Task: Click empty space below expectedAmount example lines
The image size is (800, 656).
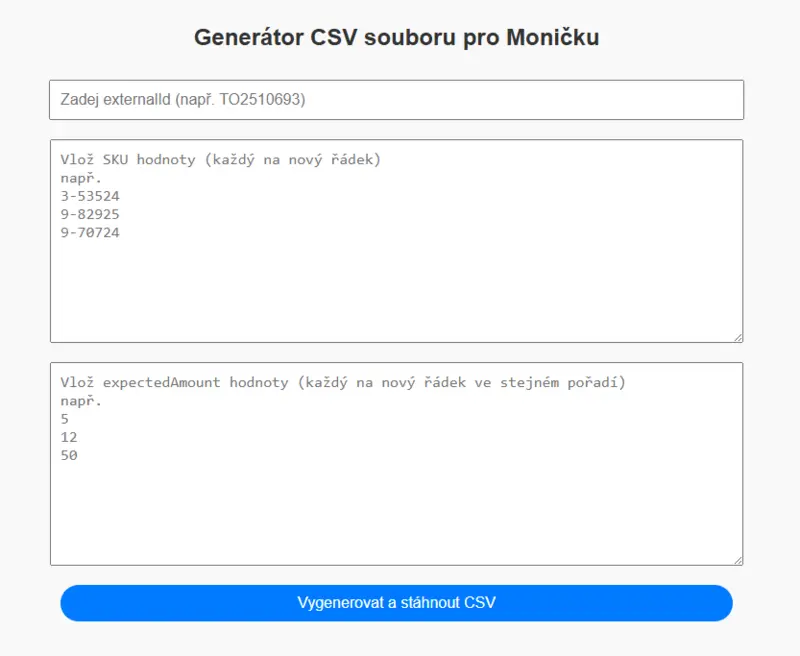Action: (396, 515)
